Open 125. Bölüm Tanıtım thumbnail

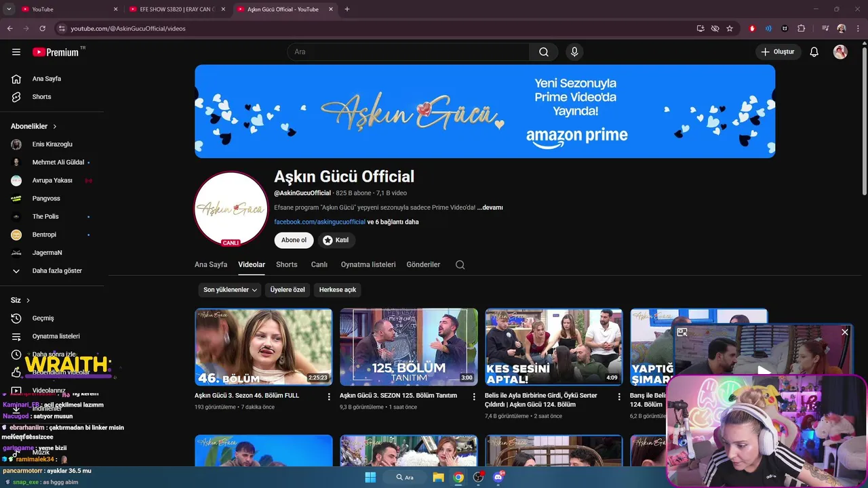(x=408, y=347)
